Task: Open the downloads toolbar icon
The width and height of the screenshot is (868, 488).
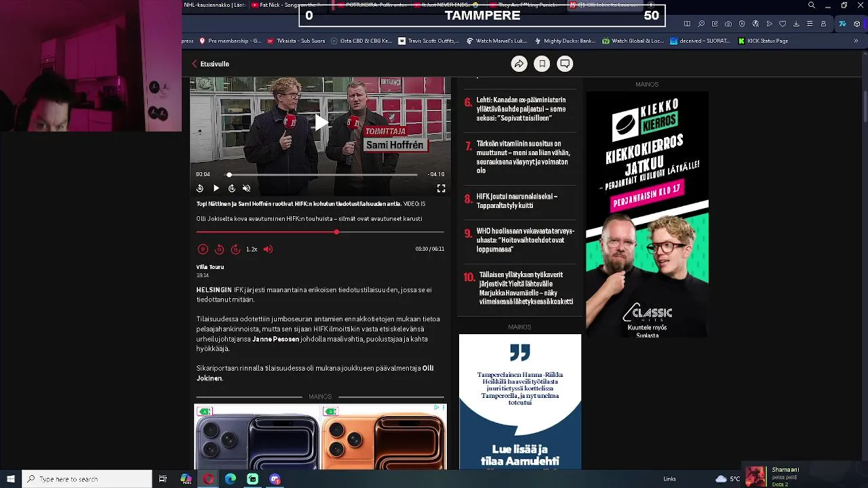Action: coord(796,24)
